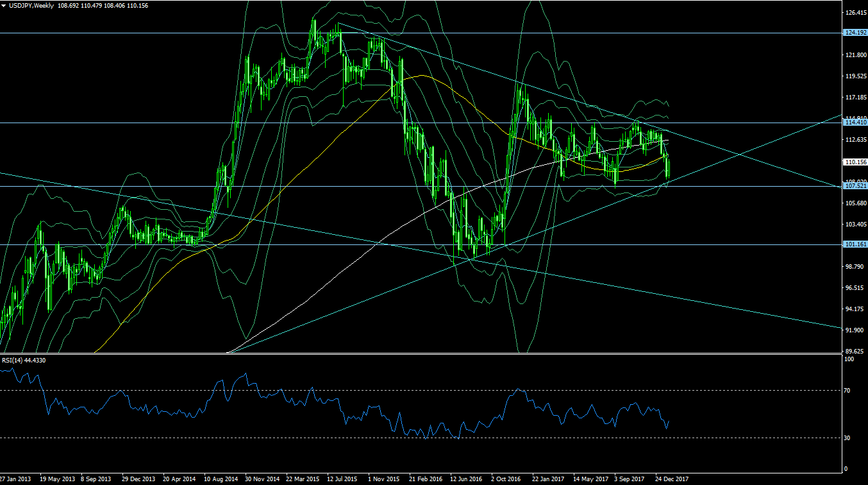
Task: Click the triangle icon beside USDJPY,Weekly
Action: click(5, 5)
